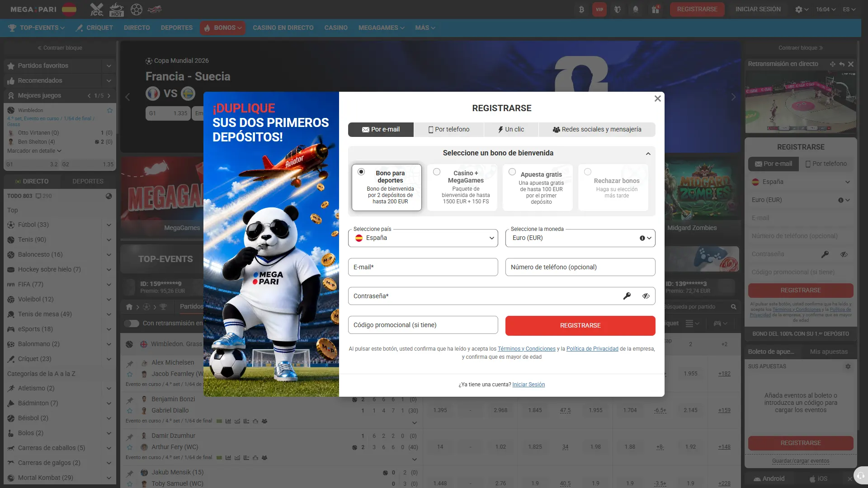
Task: Open CASINO EN DIRECTO menu item
Action: tap(283, 28)
